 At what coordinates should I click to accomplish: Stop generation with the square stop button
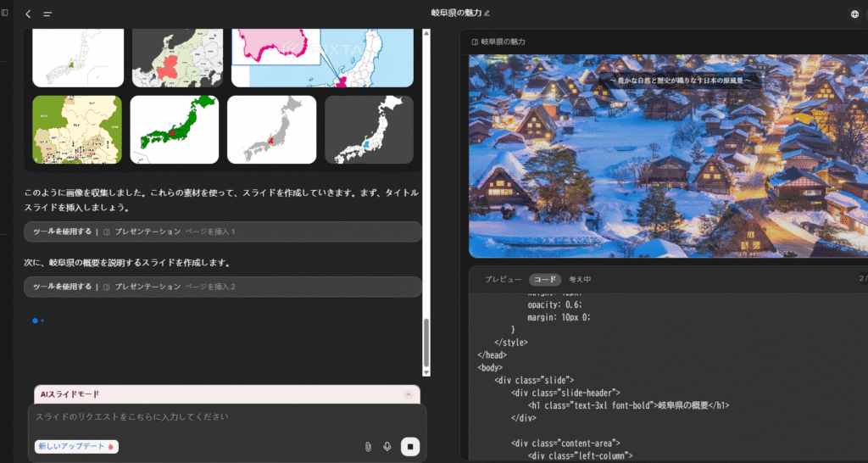coord(410,446)
